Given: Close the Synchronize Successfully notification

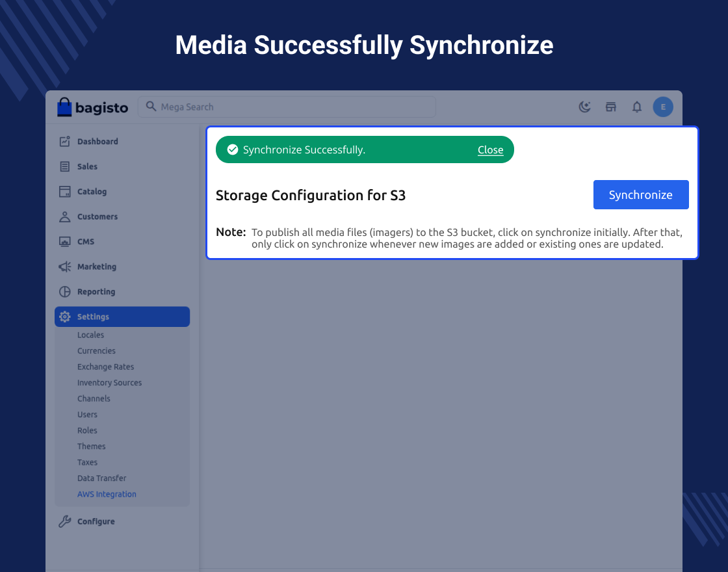Looking at the screenshot, I should point(490,150).
